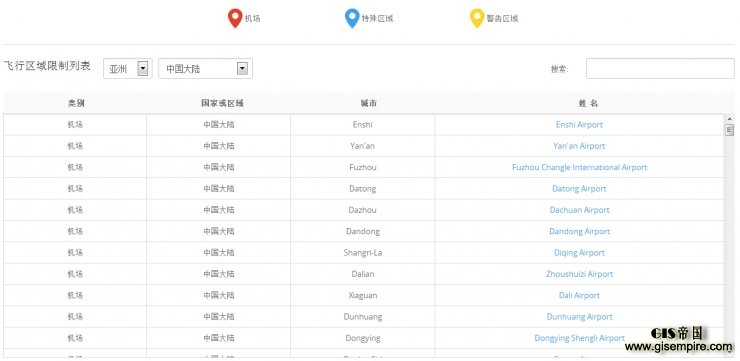Open the Zhoushuizi Airport link
Viewport: 740px width, 361px height.
[579, 274]
